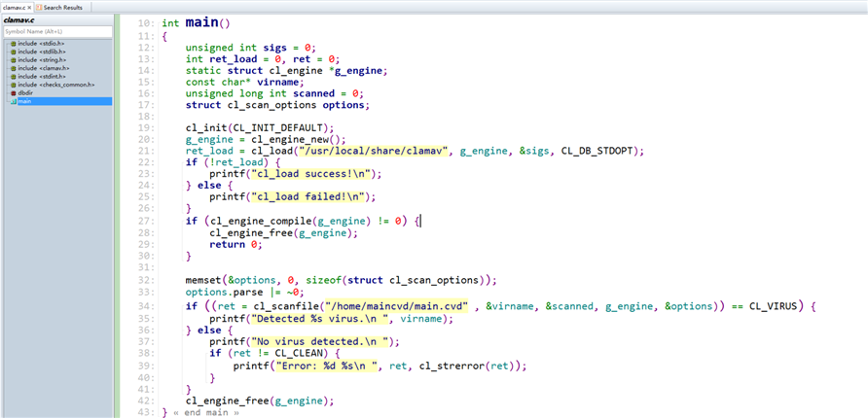868x418 pixels.
Task: Select include <stdint.h> in symbol list
Action: click(x=41, y=76)
